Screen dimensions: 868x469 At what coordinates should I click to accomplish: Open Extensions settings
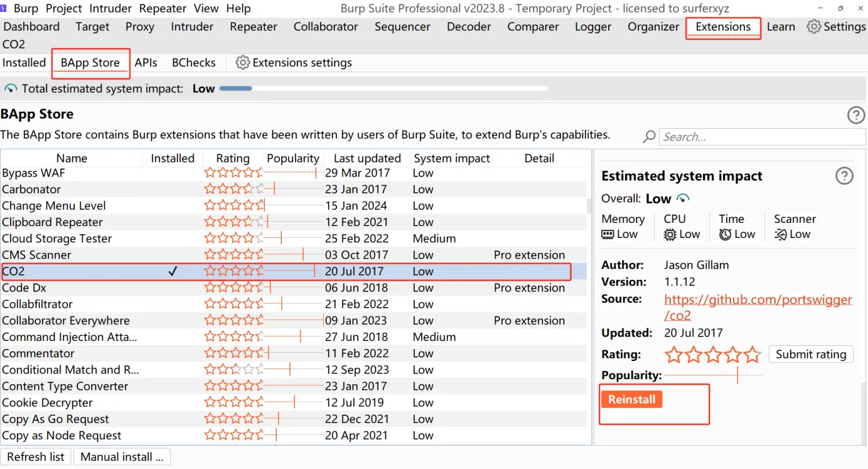tap(294, 63)
